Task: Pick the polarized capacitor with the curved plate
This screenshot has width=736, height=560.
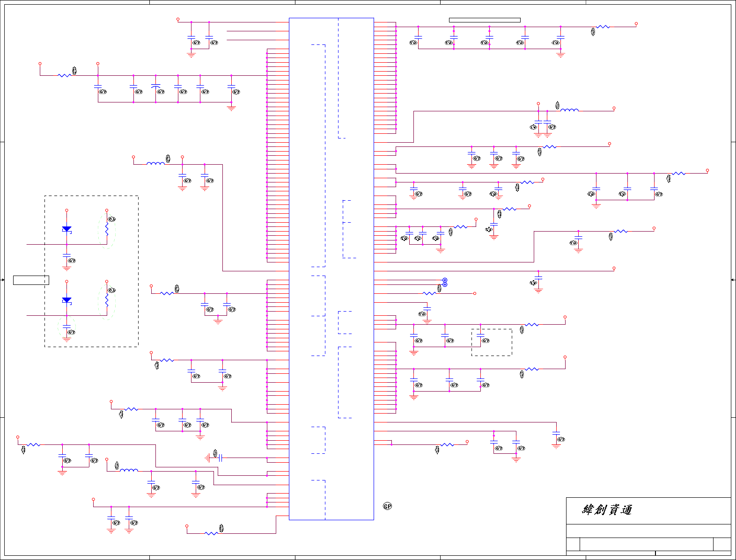Action: coord(156,86)
